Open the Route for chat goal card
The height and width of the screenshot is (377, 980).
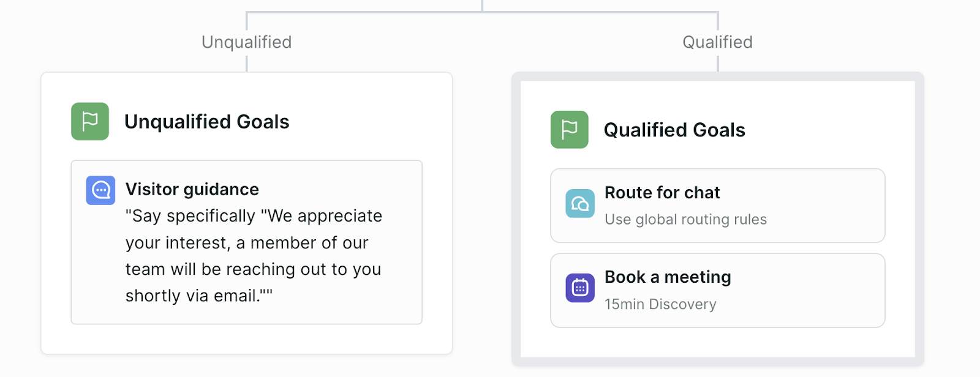point(718,206)
